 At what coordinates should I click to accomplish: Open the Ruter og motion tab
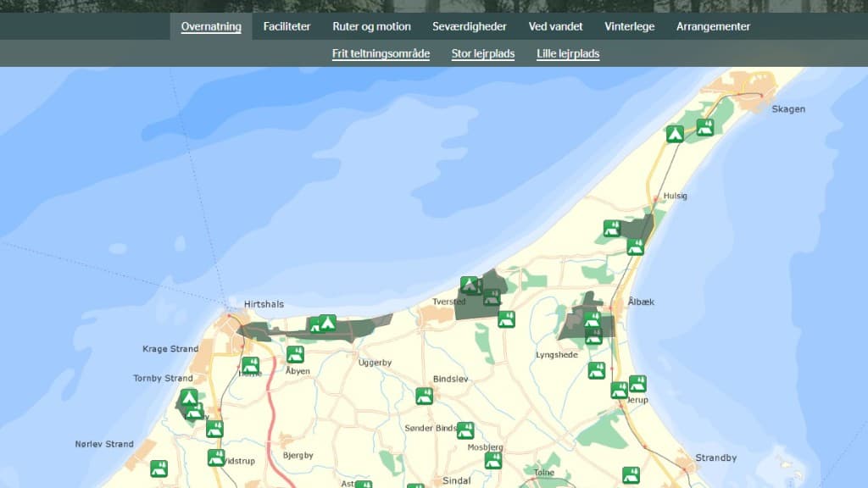point(371,26)
